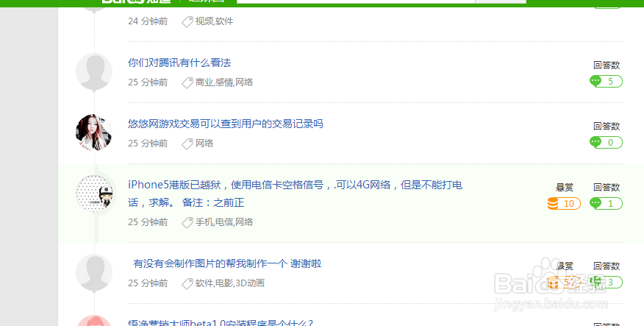Click 25 分钟前 under the iPhone5 question
This screenshot has width=644, height=326.
(148, 222)
